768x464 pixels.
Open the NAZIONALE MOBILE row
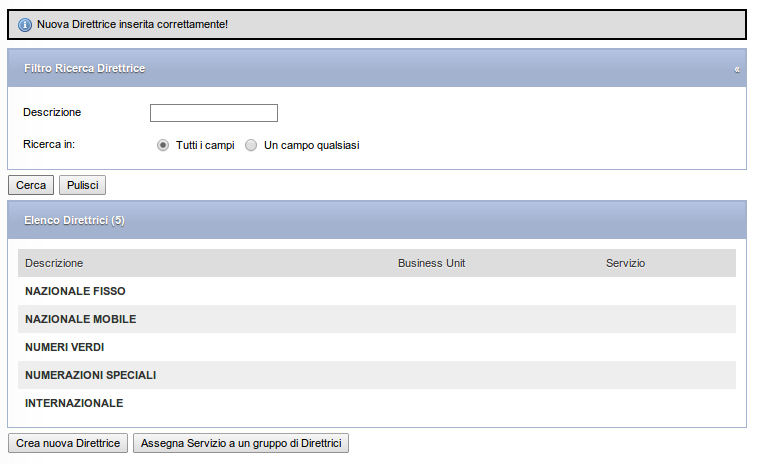[377, 319]
